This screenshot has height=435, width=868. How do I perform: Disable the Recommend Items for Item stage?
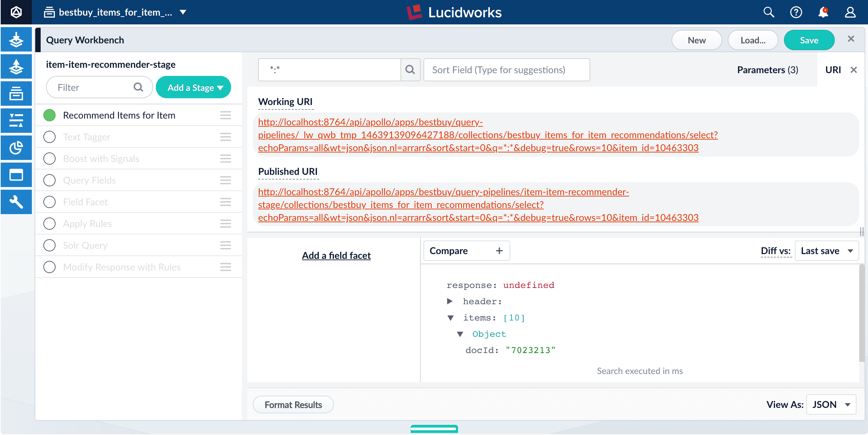click(x=49, y=115)
